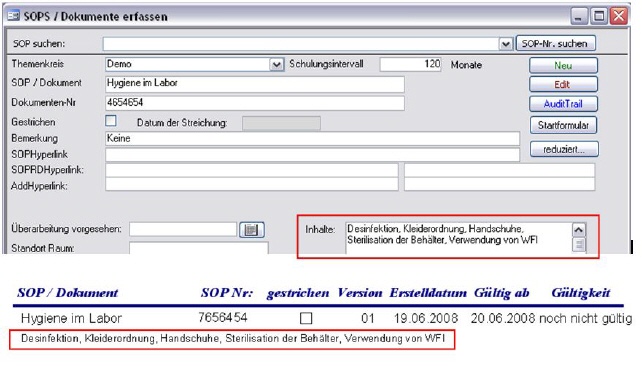Click the Überarbeitung vorgesehen date field
This screenshot has height=366, width=644.
click(183, 229)
